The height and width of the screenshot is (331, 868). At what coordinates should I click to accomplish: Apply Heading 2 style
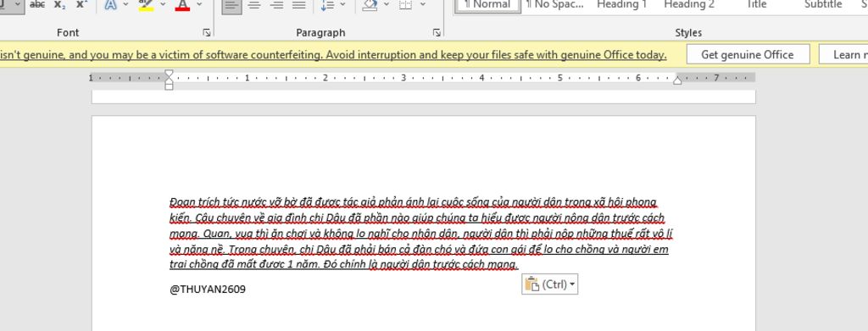coord(688,4)
